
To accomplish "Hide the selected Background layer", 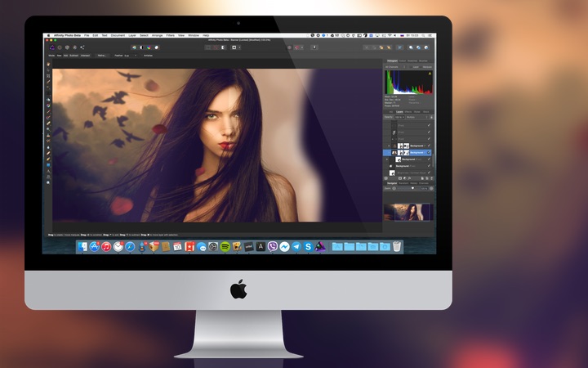I will [429, 152].
